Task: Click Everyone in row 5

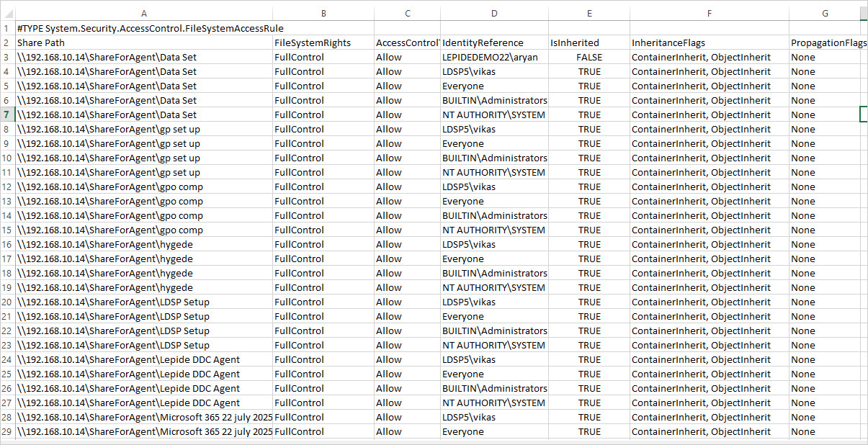Action: [494, 86]
